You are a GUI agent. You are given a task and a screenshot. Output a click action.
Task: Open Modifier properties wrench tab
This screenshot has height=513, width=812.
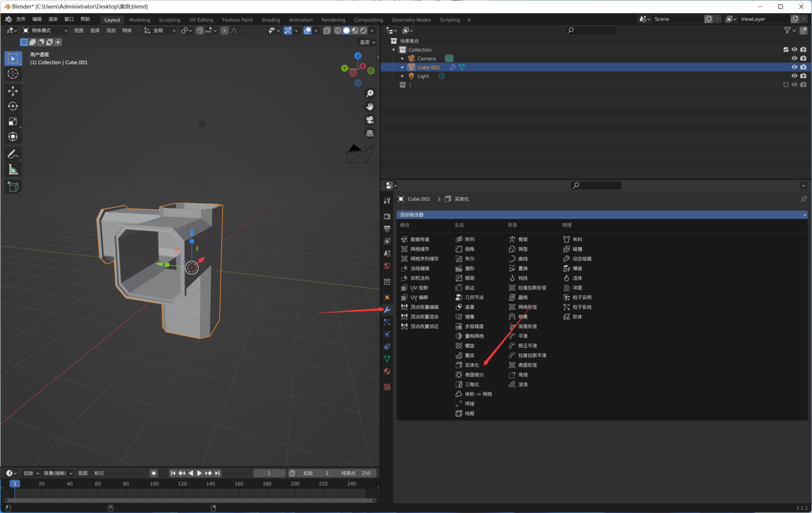[387, 310]
